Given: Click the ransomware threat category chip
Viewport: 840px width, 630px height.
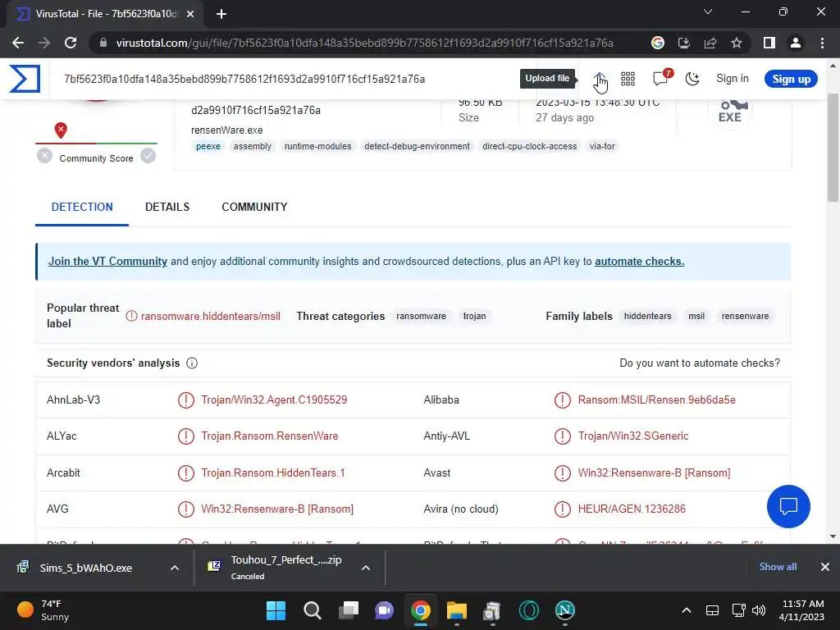Looking at the screenshot, I should [421, 316].
